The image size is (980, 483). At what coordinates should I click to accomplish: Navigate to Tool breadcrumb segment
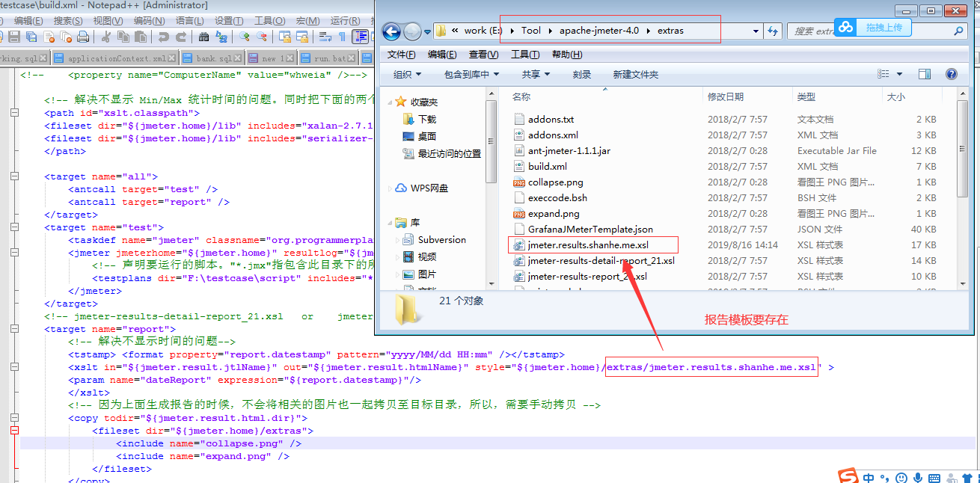(x=531, y=31)
